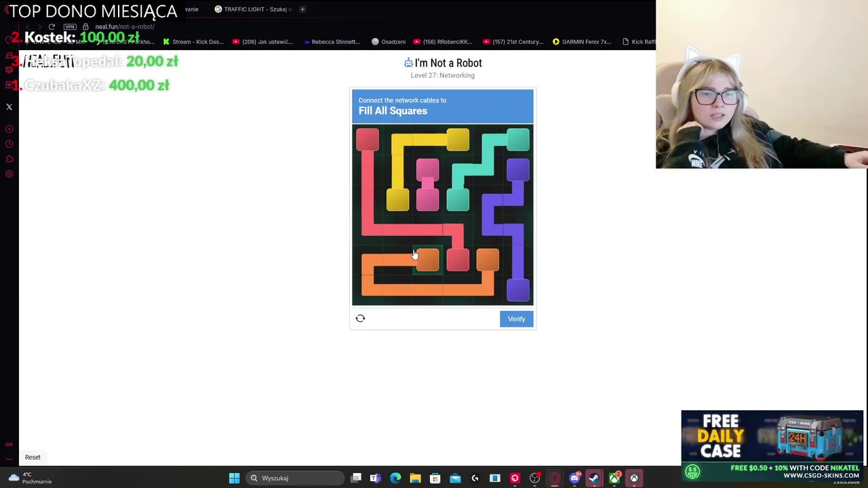Screen dimensions: 868x488
Task: Select the red cable endpoint in top-left corner
Action: coord(368,140)
